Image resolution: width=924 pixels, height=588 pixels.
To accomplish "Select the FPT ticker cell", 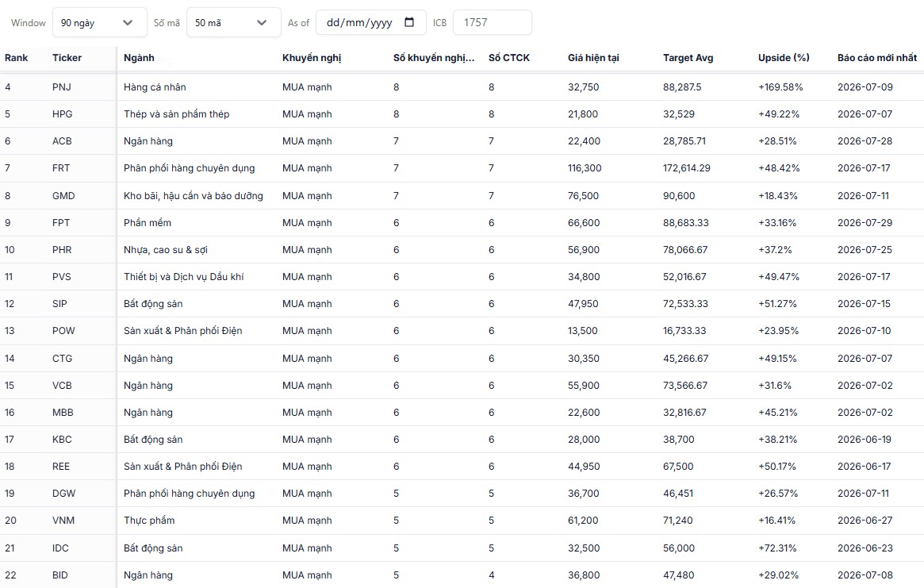I will [61, 223].
